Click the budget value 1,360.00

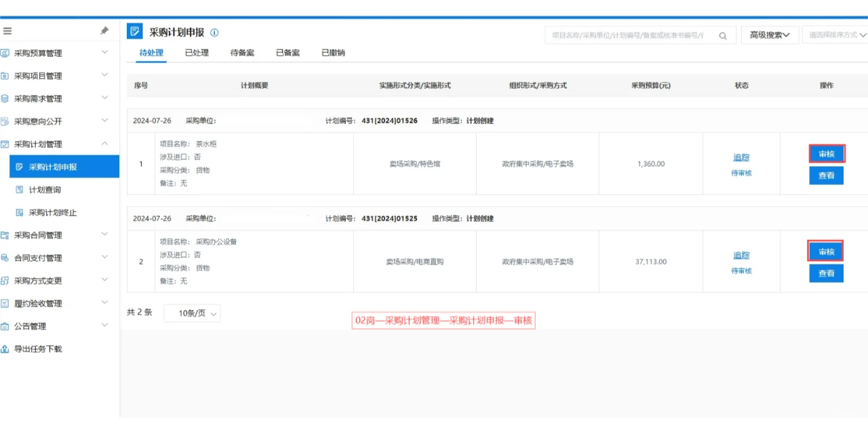pyautogui.click(x=651, y=164)
